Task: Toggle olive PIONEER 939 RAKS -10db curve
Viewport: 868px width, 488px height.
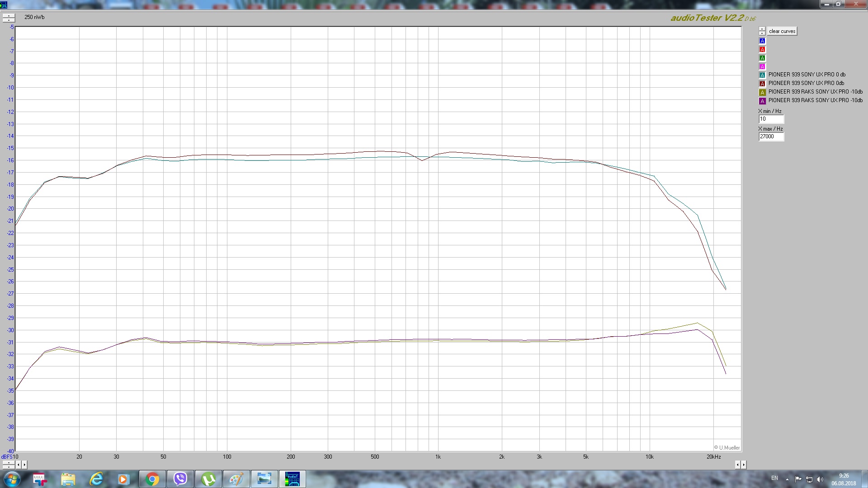Action: point(762,92)
